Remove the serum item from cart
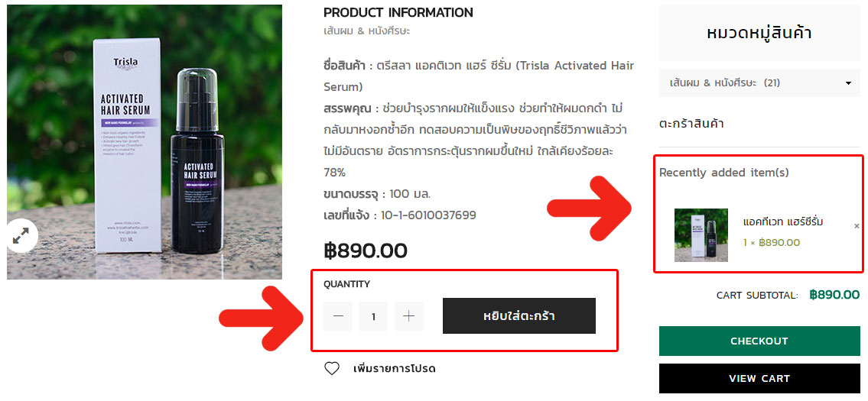Viewport: 868px width, 401px height. [x=857, y=226]
